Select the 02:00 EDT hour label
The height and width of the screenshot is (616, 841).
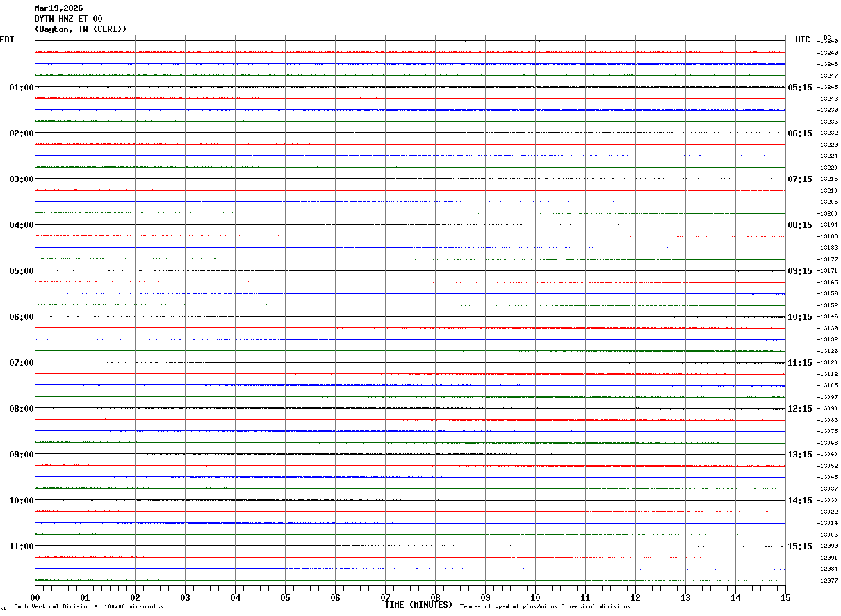click(x=22, y=133)
